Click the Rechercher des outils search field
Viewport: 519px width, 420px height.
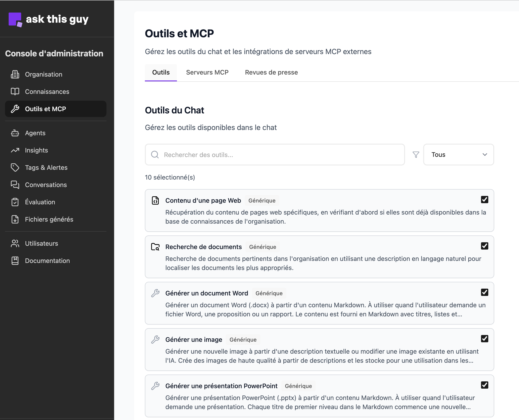pos(266,155)
